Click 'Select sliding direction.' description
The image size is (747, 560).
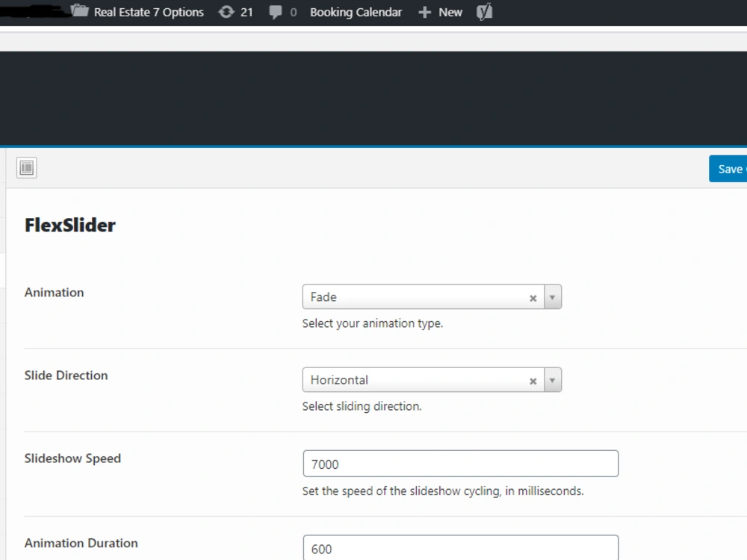click(362, 406)
